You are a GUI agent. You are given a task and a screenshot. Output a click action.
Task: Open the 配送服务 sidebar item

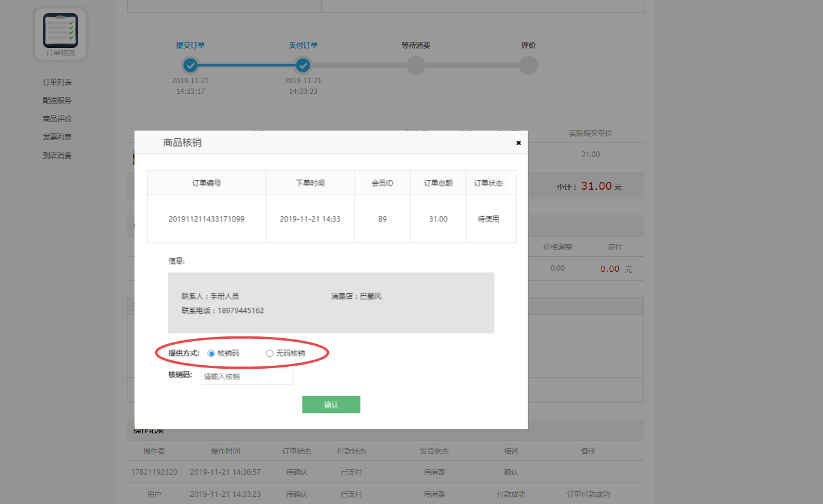pyautogui.click(x=56, y=100)
